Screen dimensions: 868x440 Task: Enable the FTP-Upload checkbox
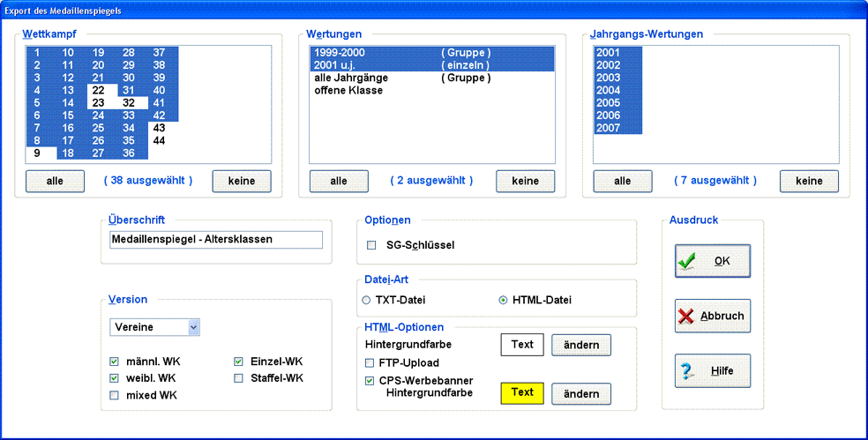click(x=370, y=362)
